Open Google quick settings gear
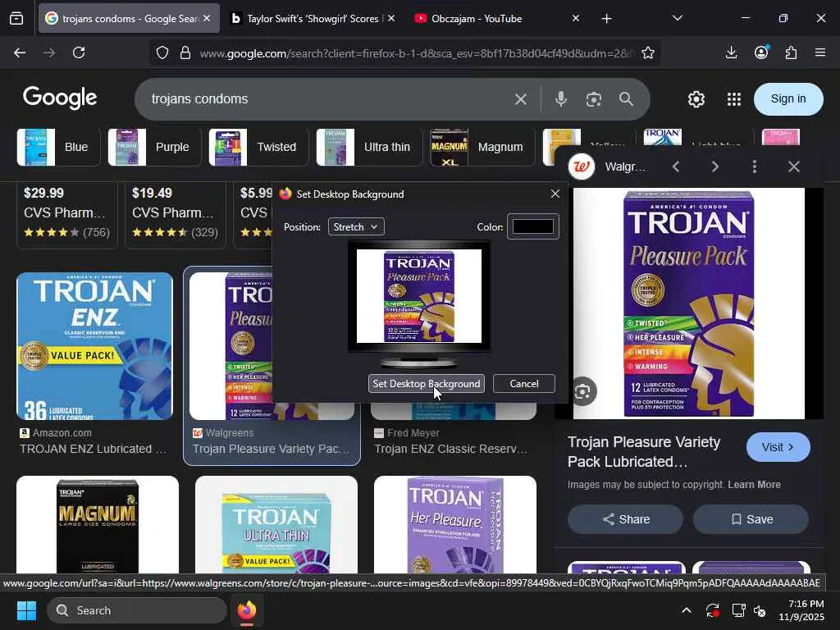Screen dimensions: 840x630 point(696,99)
